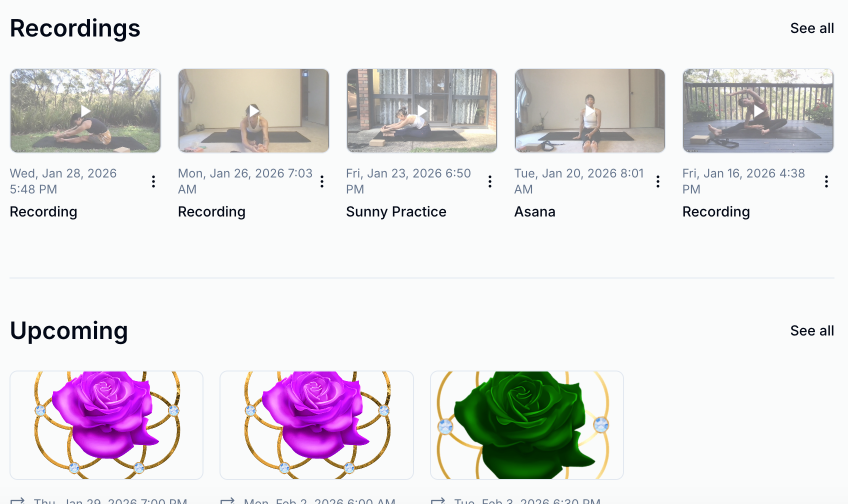This screenshot has width=848, height=504.
Task: Play the Fri, Jan 16 recording video
Action: [758, 110]
